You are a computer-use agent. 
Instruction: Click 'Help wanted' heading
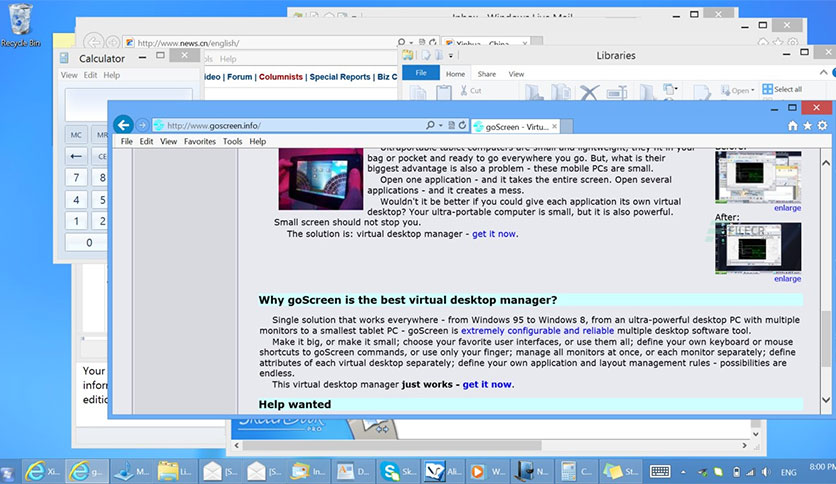[x=295, y=404]
